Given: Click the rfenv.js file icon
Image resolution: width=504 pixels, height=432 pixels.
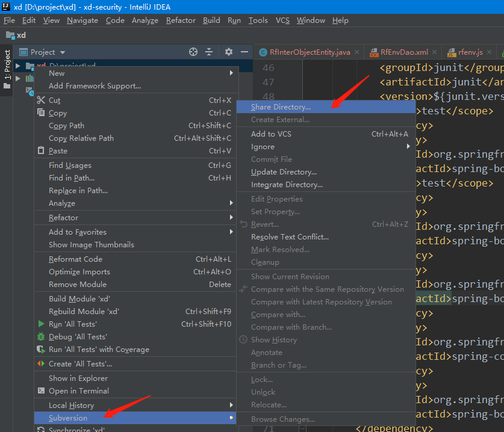Looking at the screenshot, I should 452,52.
